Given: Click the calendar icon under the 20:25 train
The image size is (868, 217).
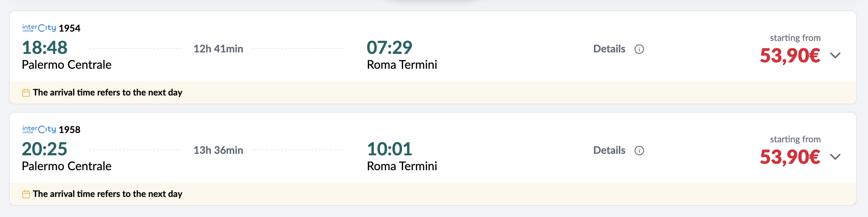Looking at the screenshot, I should [x=26, y=194].
